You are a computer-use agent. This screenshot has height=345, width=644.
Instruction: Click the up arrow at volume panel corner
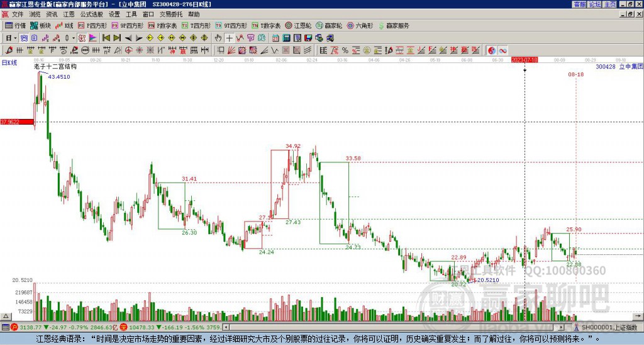coord(6,316)
